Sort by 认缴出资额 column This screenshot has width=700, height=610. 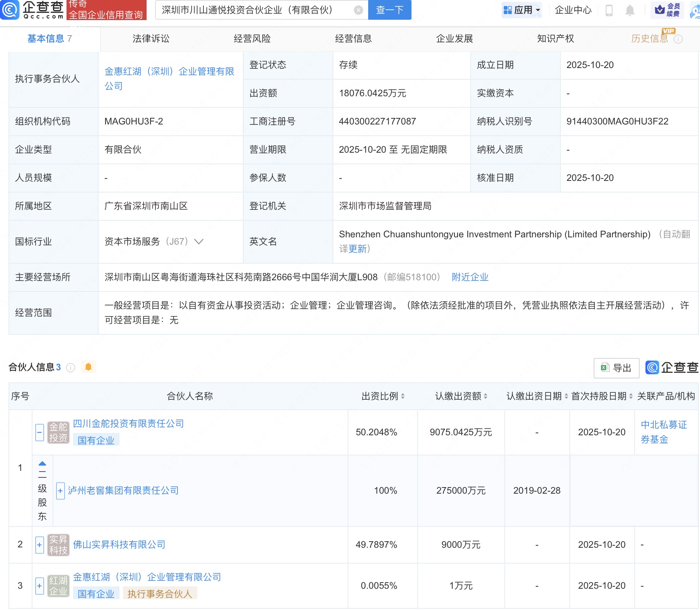coord(485,396)
